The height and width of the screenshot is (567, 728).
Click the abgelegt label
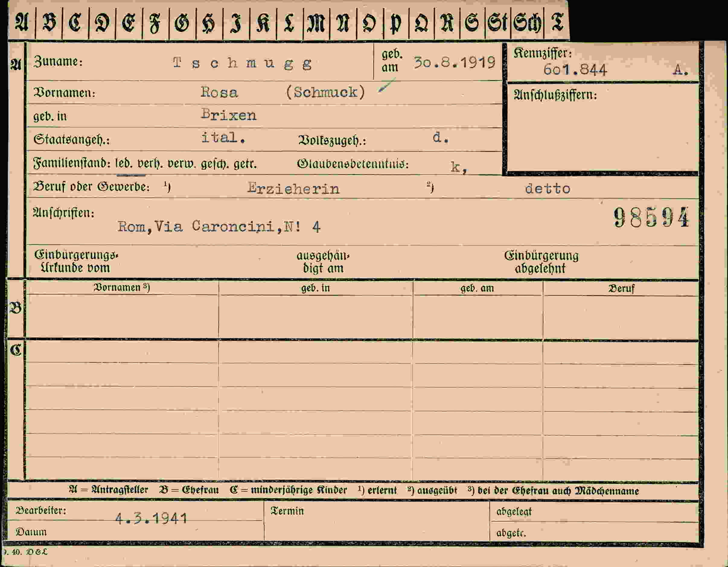click(x=514, y=512)
